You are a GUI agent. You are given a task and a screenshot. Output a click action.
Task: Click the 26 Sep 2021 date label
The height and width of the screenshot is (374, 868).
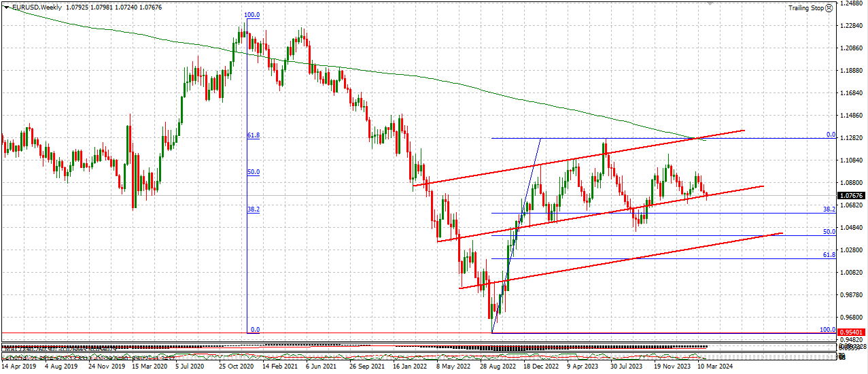367,366
